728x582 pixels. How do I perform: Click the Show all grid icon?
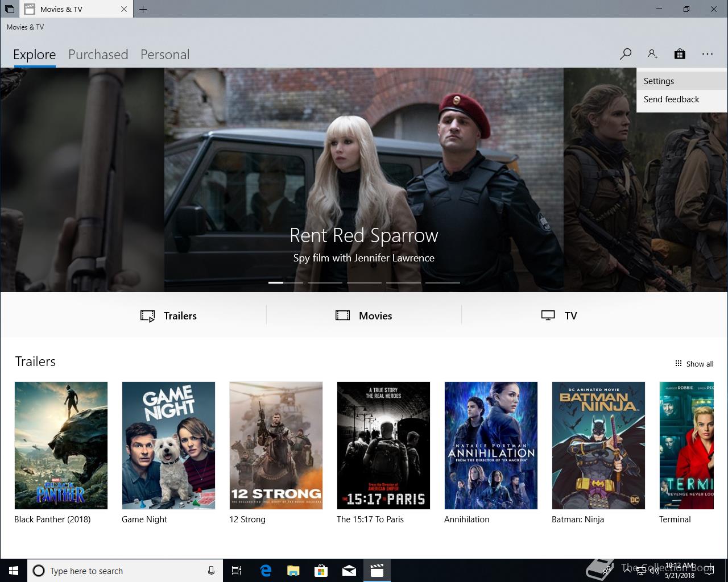[678, 364]
